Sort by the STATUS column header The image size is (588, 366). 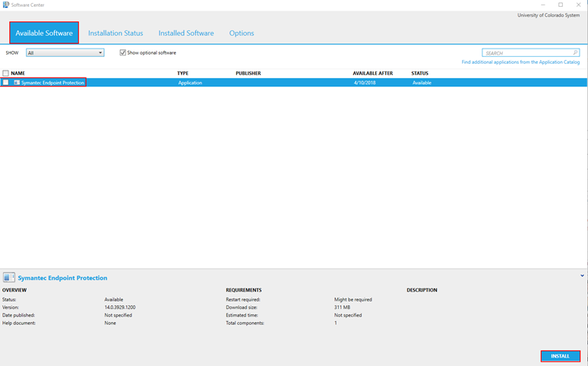(x=419, y=73)
